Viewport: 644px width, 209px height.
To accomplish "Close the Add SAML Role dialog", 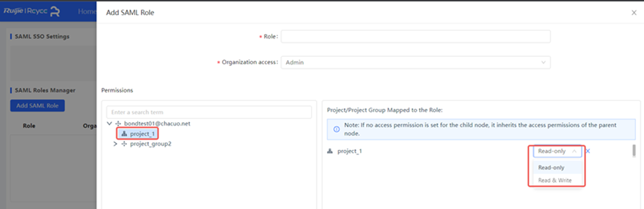I will tap(634, 13).
